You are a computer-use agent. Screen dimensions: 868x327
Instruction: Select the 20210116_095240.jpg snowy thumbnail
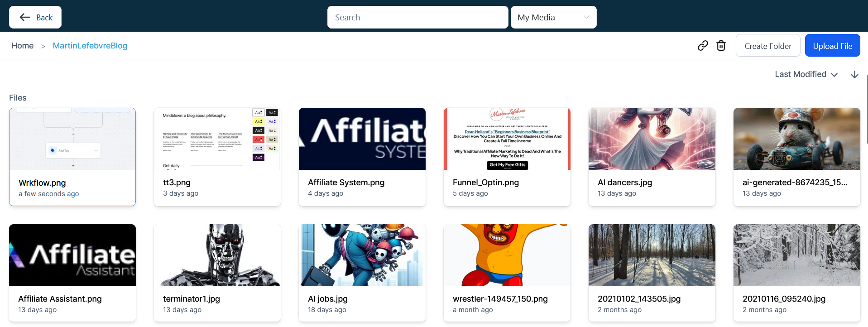coord(797,255)
